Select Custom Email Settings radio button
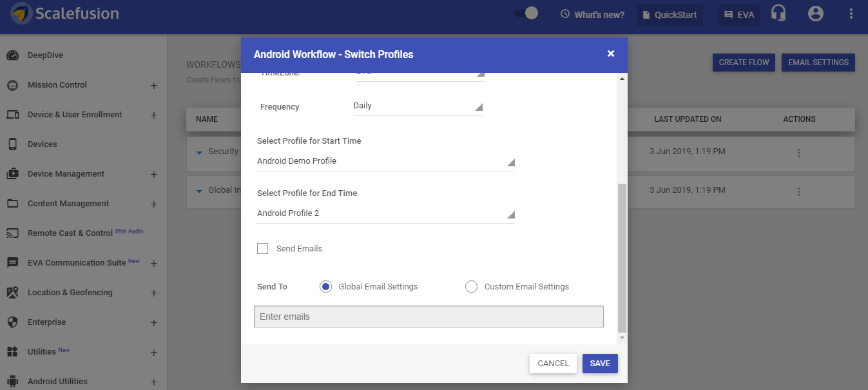The height and width of the screenshot is (390, 868). (x=471, y=287)
